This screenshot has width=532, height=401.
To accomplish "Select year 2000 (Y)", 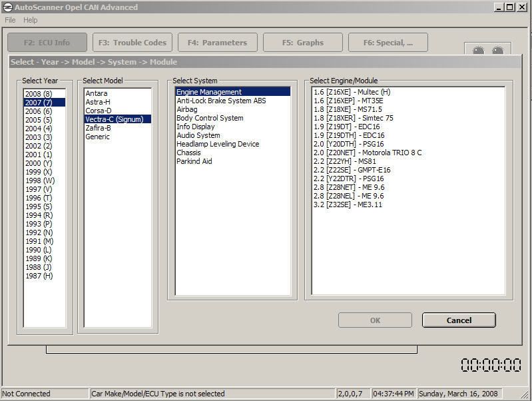I will (45, 163).
